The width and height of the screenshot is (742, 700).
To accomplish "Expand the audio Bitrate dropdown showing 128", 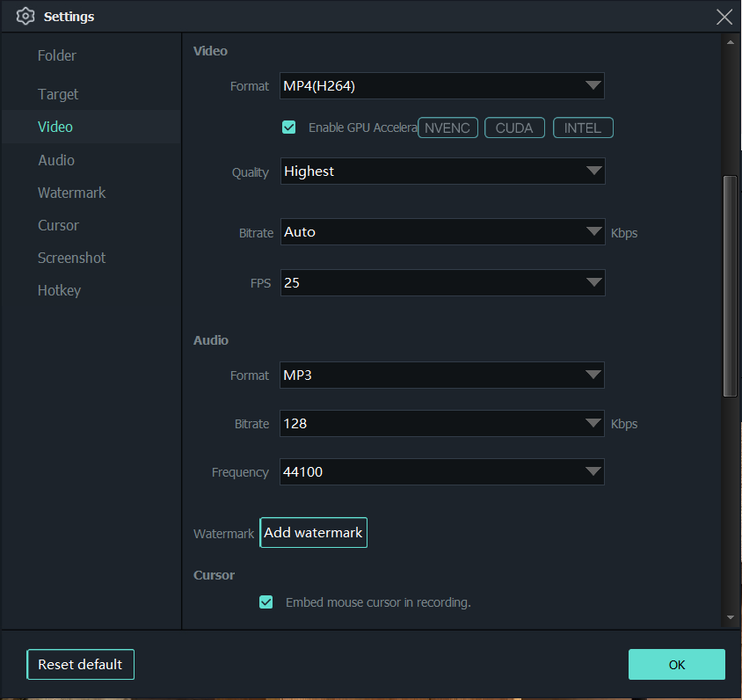I will 442,423.
